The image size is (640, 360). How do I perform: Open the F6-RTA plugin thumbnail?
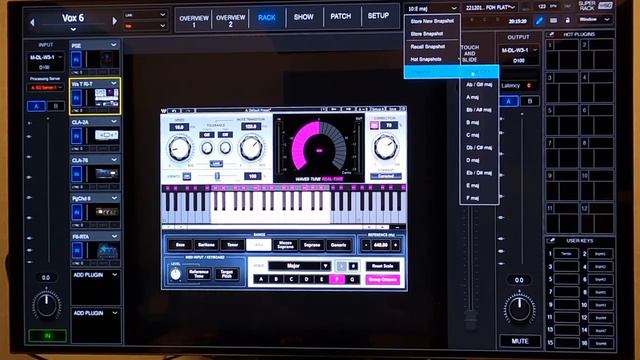click(107, 250)
